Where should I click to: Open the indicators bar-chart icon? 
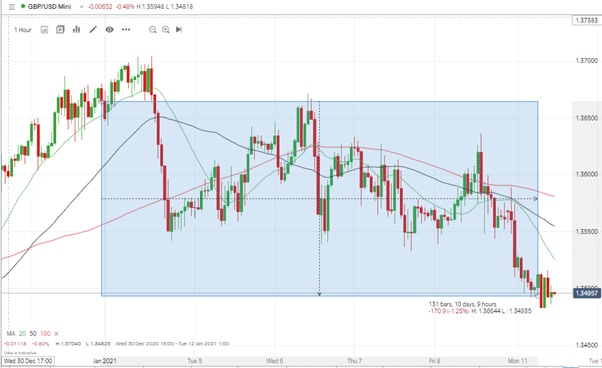click(x=76, y=29)
